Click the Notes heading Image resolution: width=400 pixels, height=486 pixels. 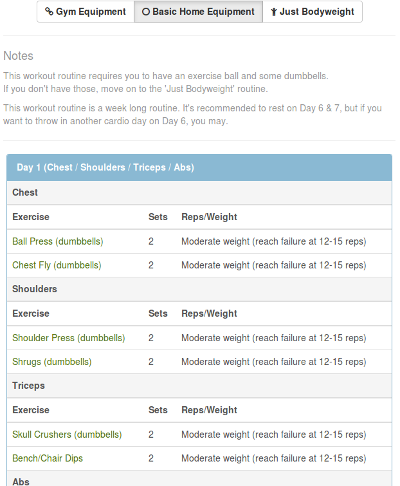[x=18, y=56]
